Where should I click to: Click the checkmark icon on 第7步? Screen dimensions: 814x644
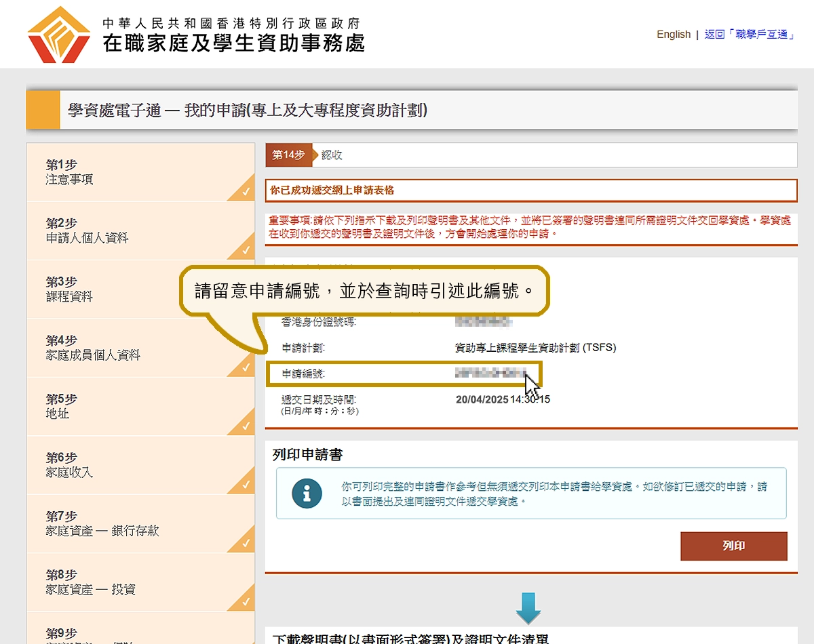(245, 543)
